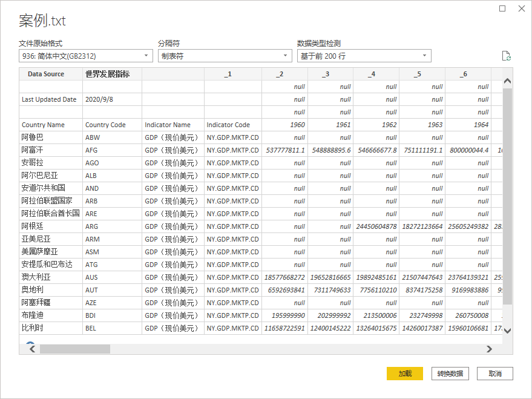
Task: Click the 加载 button
Action: point(405,374)
